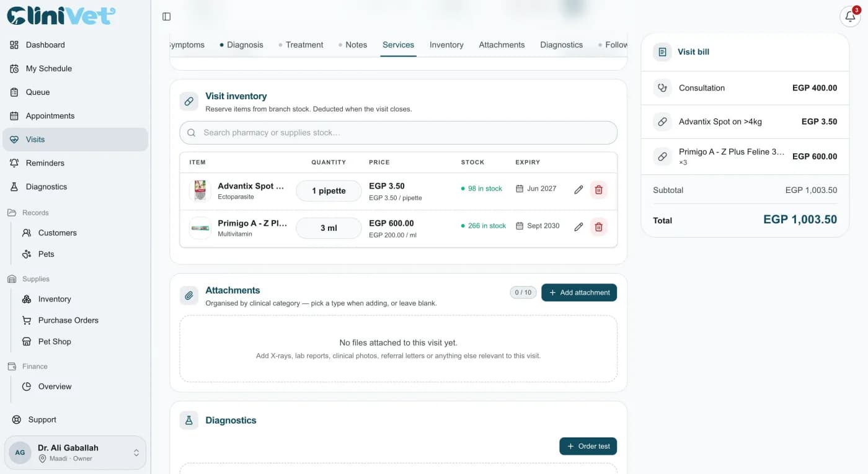Delete the Advantix Spot item with trash icon
The width and height of the screenshot is (868, 474).
[x=598, y=190]
